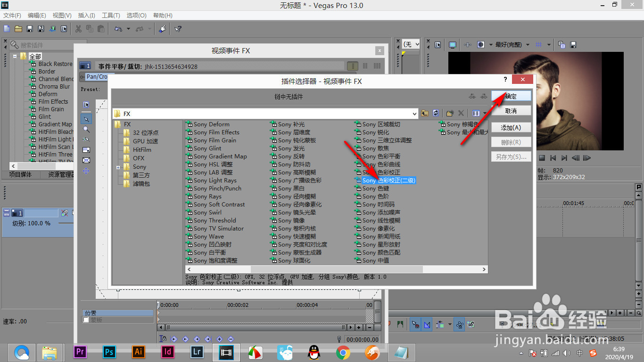Open Premiere Pro from the taskbar

pyautogui.click(x=80, y=352)
